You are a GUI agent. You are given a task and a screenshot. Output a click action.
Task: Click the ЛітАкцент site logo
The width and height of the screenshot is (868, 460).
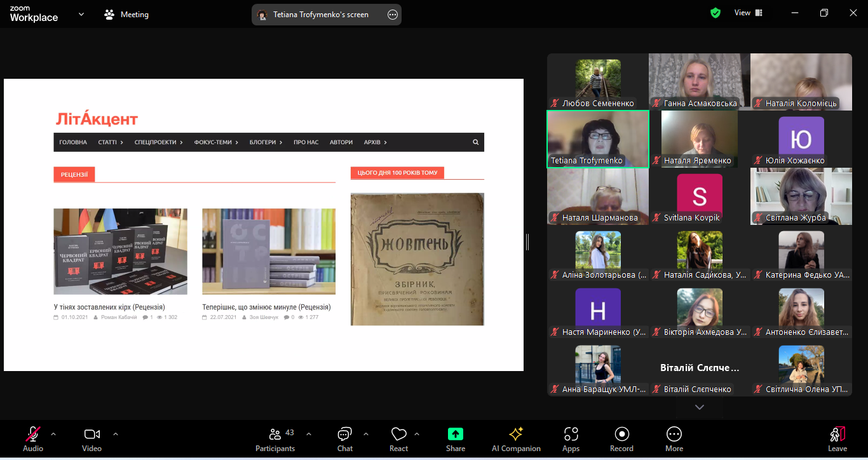click(x=97, y=118)
